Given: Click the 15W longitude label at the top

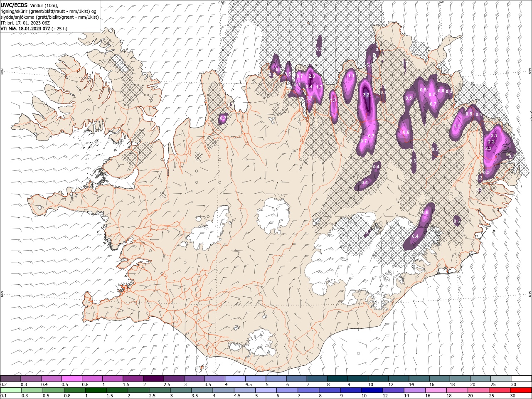Looking at the screenshot, I should [441, 2].
